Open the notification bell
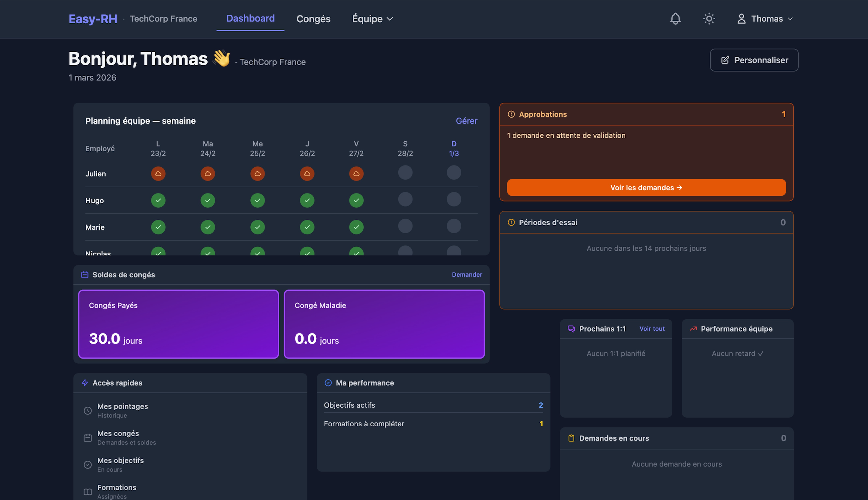This screenshot has height=500, width=868. pyautogui.click(x=675, y=19)
